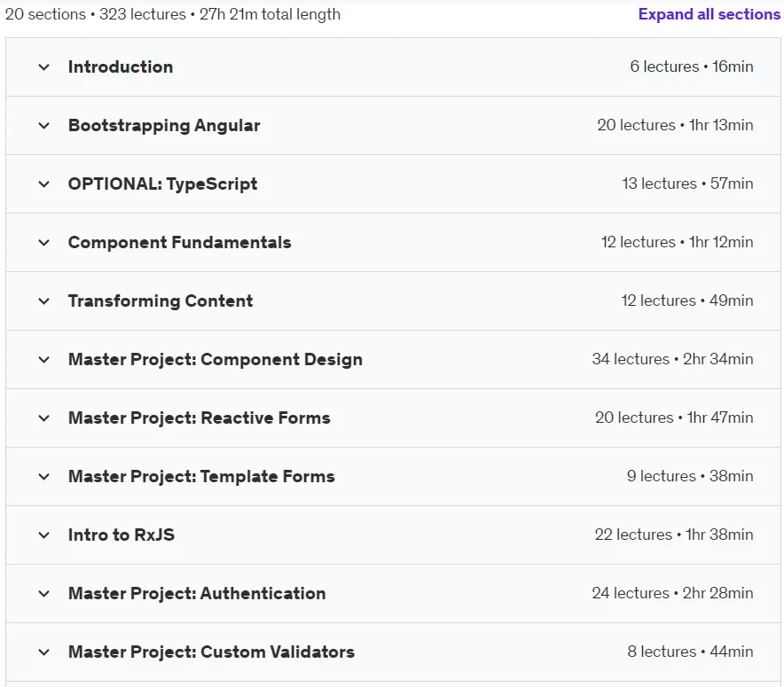Expand chevron for Master Project: Custom Validators

(x=44, y=652)
